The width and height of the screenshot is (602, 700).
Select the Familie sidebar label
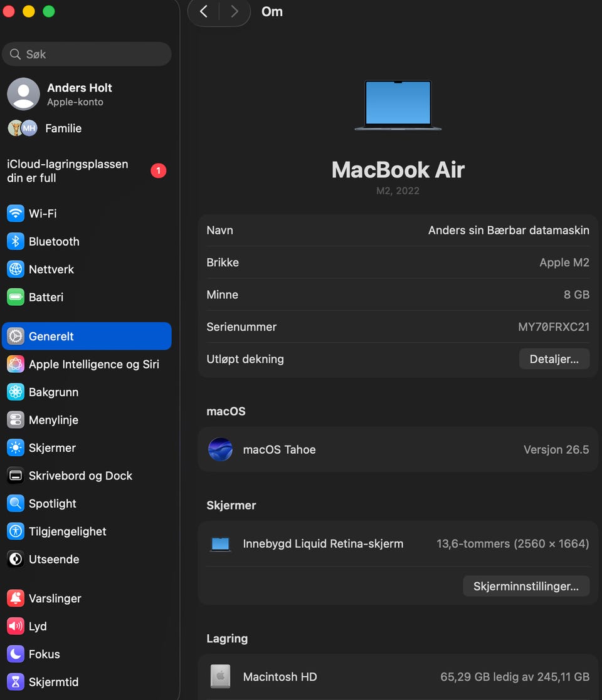(63, 128)
